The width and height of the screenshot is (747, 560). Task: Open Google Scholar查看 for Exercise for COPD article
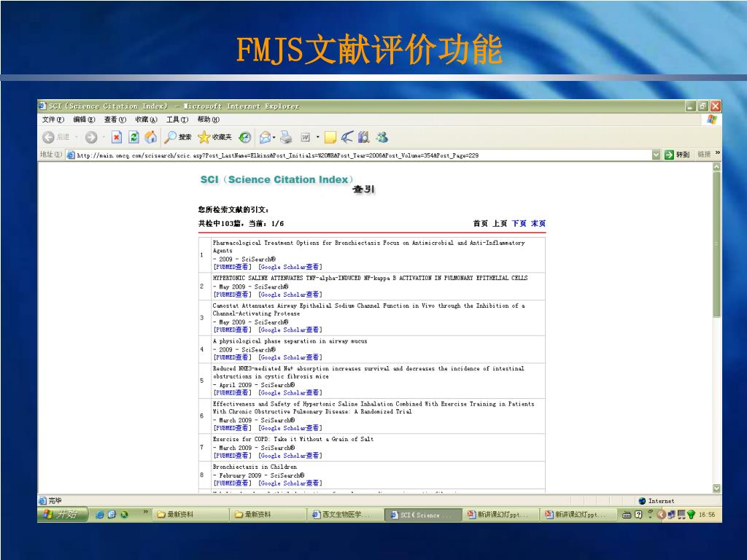(x=290, y=456)
